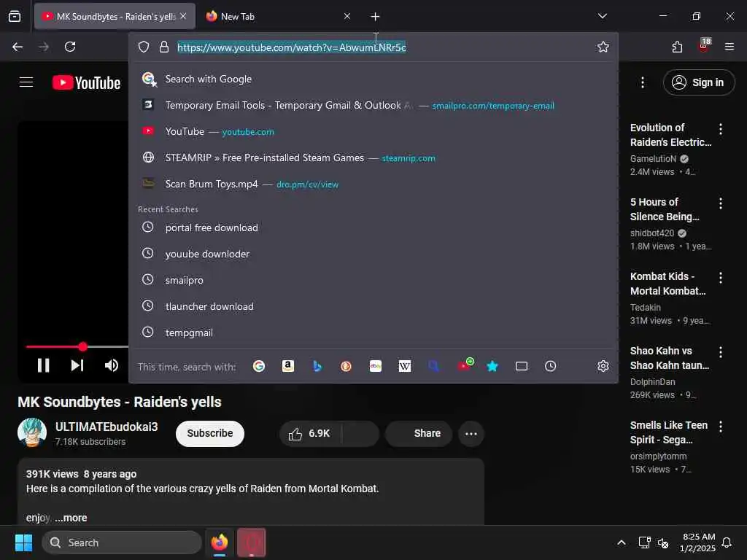
Task: Select Temporary Email Tools smailpro suggestion
Action: click(373, 105)
